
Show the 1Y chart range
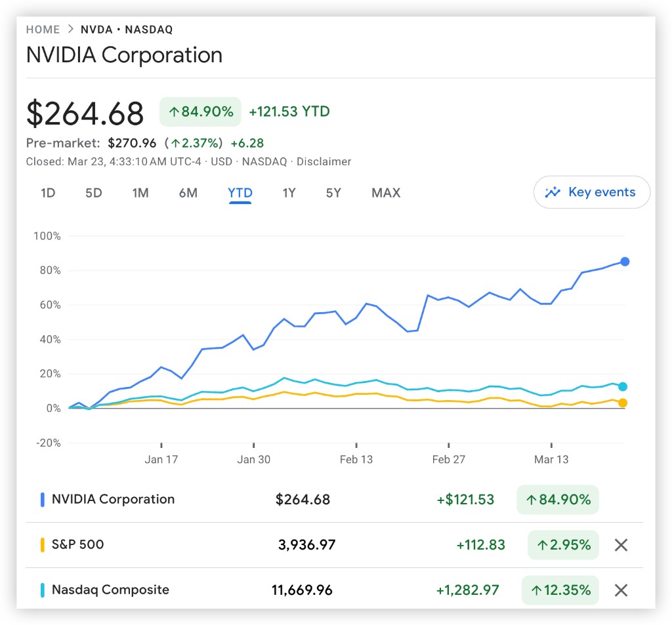[289, 193]
